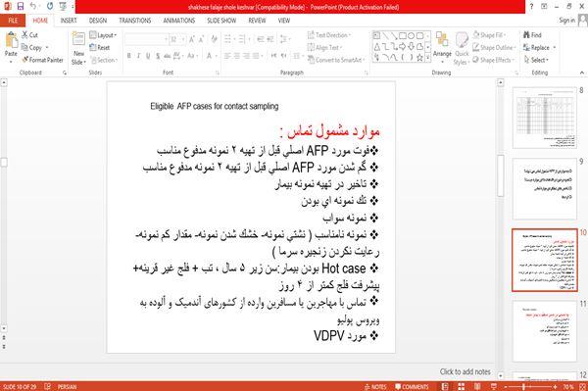The height and width of the screenshot is (391, 588).
Task: Click the Paste clipboard icon
Action: (x=11, y=40)
